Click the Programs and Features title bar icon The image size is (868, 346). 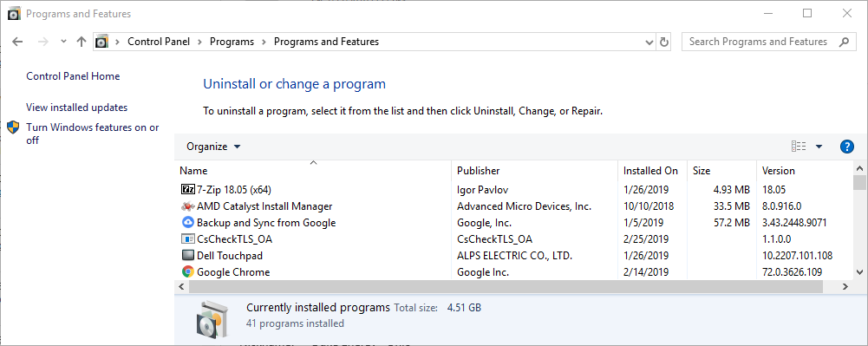click(15, 14)
